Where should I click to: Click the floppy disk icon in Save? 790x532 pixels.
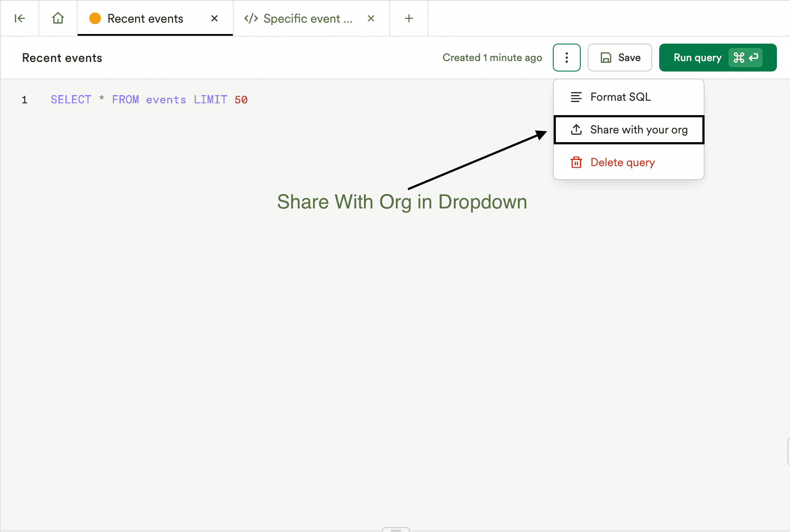606,58
